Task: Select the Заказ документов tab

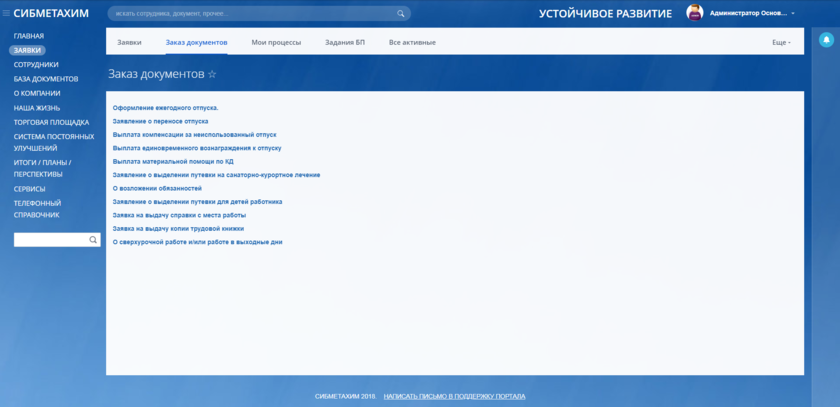Action: 197,42
